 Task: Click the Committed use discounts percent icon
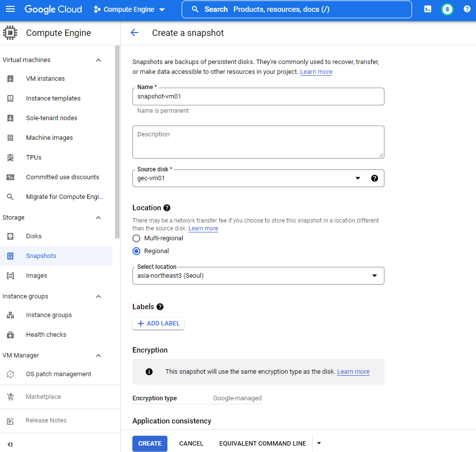coord(10,177)
